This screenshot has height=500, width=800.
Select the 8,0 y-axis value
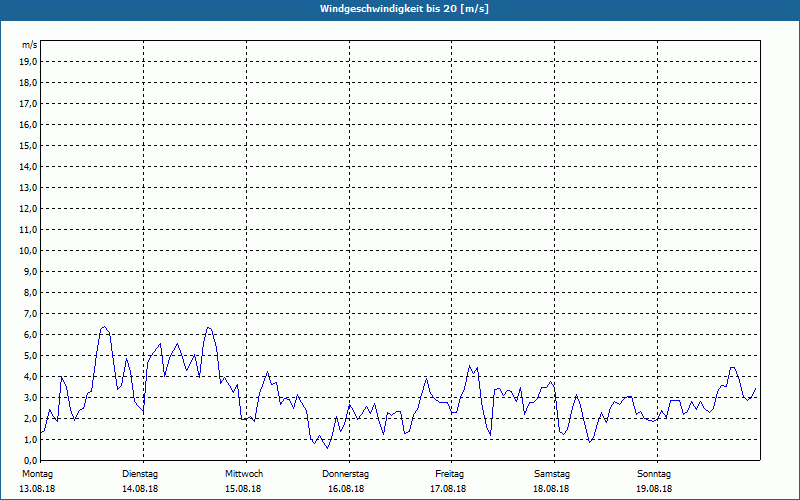tap(30, 293)
